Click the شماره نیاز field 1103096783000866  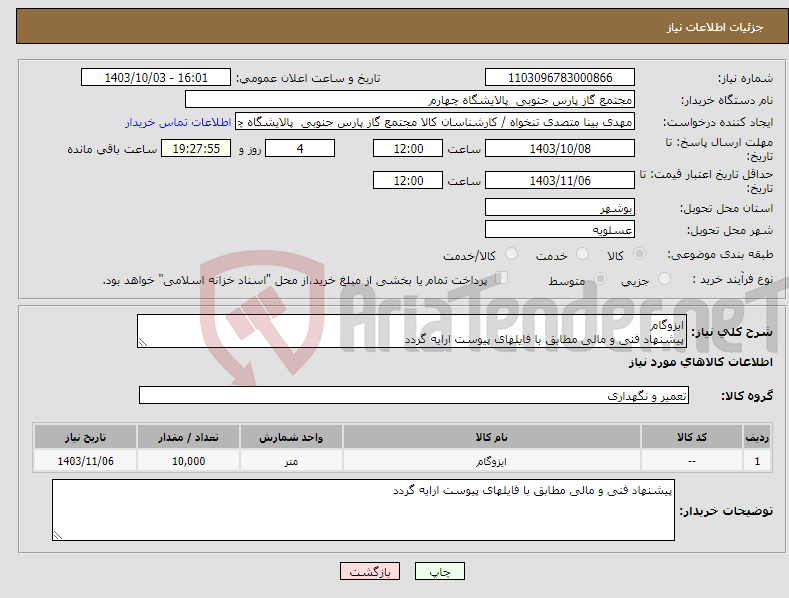pyautogui.click(x=560, y=78)
